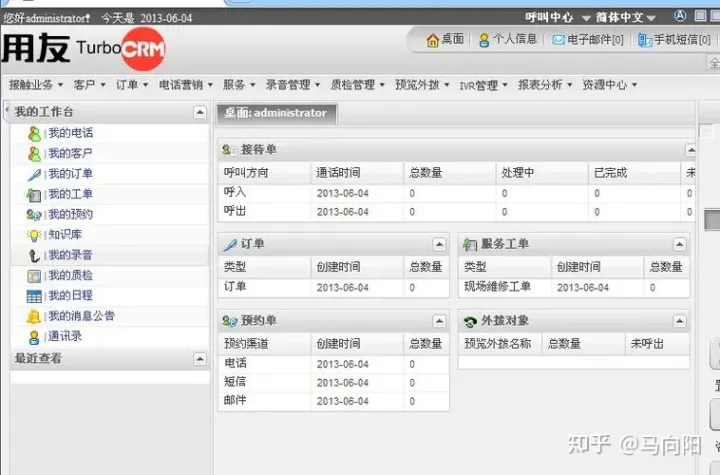Open the 质检管理 menu
Image resolution: width=720 pixels, height=475 pixels.
point(357,85)
